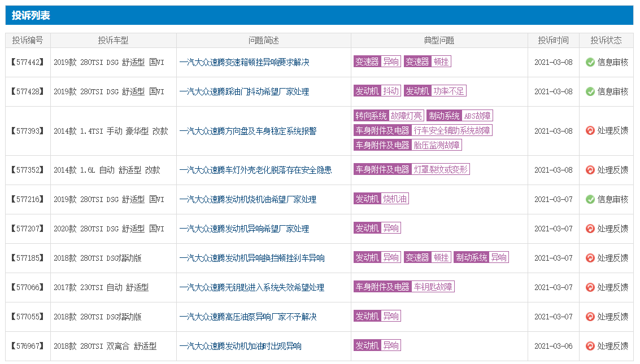
Task: Click red feedback icon for complaint 577393
Action: click(x=590, y=131)
